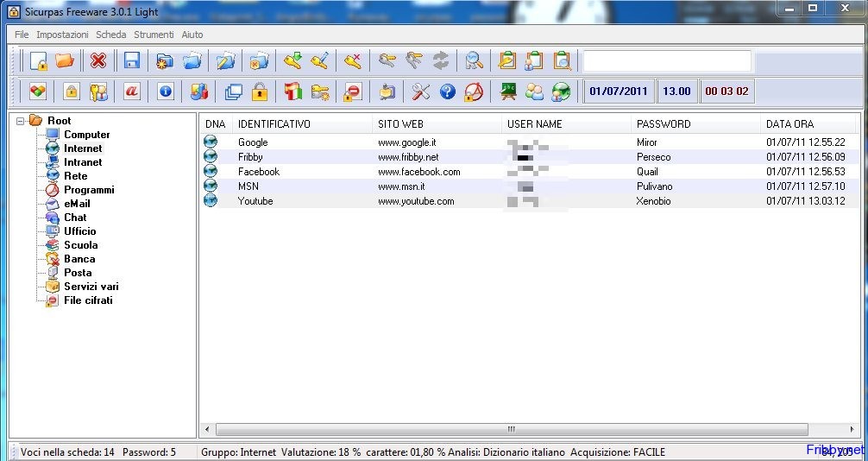Select the Servizi vari tree item
Viewport: 868px width, 461px height.
click(91, 287)
